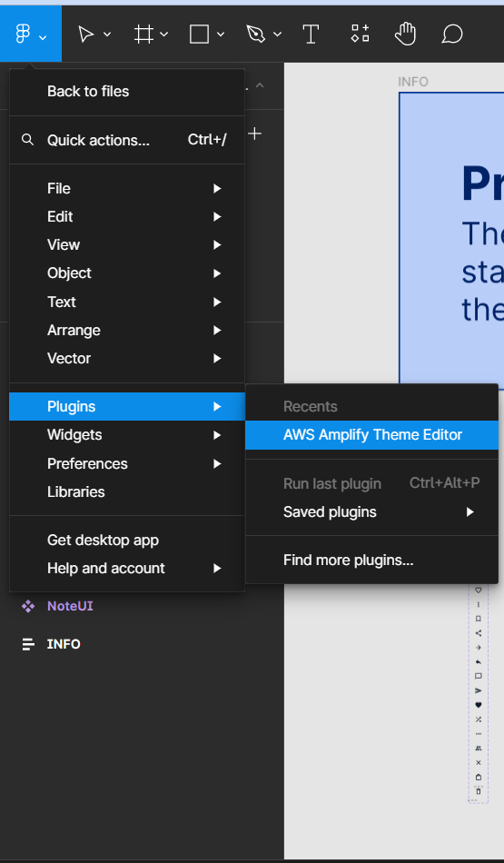Expand the Move tool dropdown chevron
This screenshot has height=863, width=504.
107,35
